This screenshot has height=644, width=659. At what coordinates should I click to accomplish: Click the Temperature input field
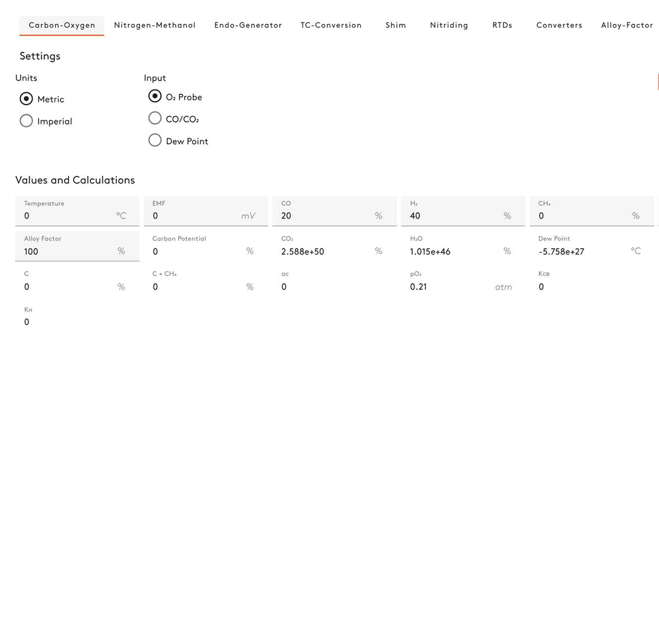tap(67, 216)
